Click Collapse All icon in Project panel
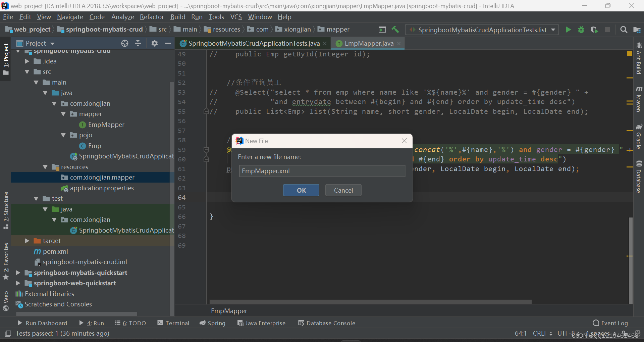 [x=138, y=43]
